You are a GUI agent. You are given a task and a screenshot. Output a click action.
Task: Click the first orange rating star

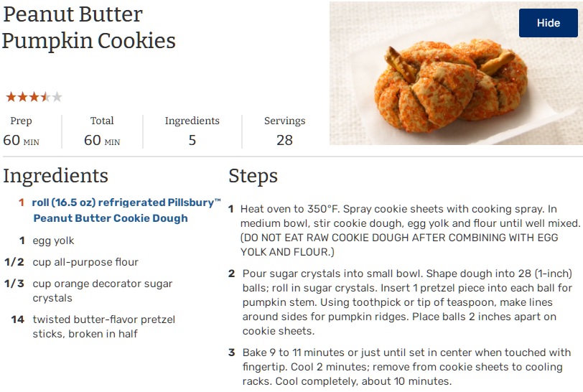point(11,97)
